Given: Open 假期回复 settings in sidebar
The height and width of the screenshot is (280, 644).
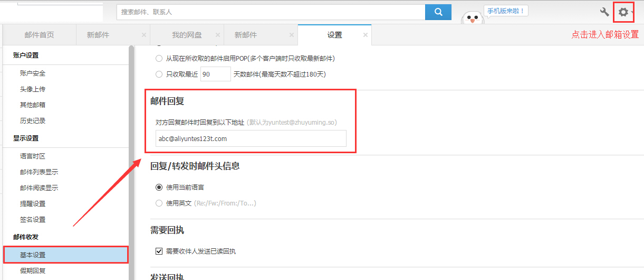Looking at the screenshot, I should [x=33, y=271].
